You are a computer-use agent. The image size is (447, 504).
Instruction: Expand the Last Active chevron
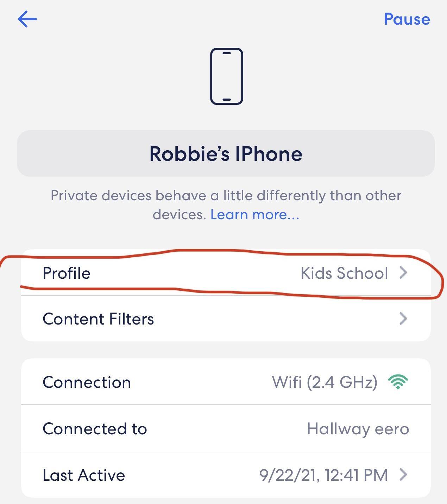pyautogui.click(x=403, y=475)
